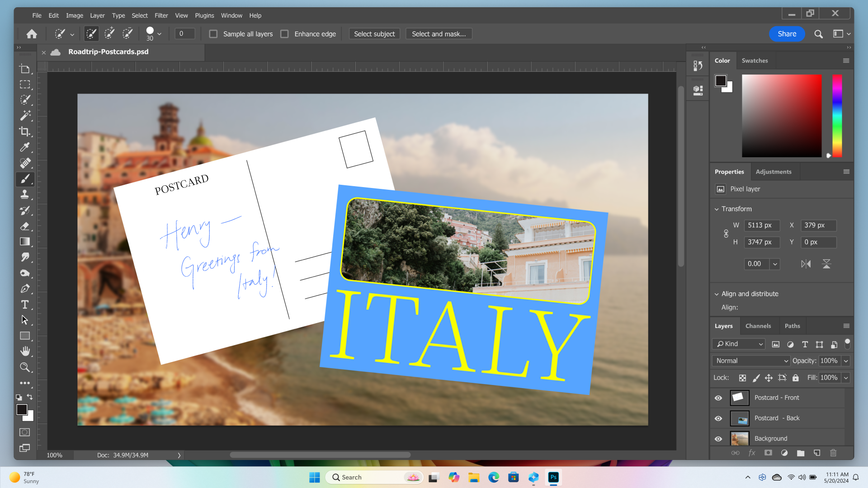Screen dimensions: 868x488
Task: Open the Layer menu
Action: (x=97, y=15)
